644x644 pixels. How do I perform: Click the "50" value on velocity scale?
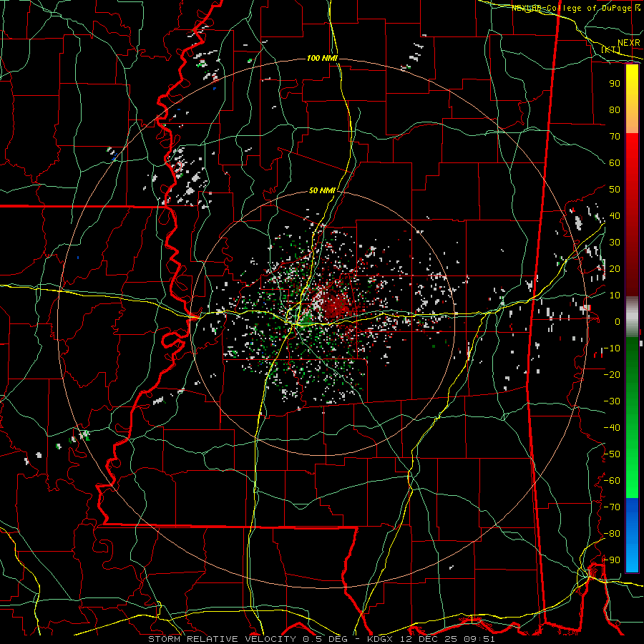(x=615, y=190)
